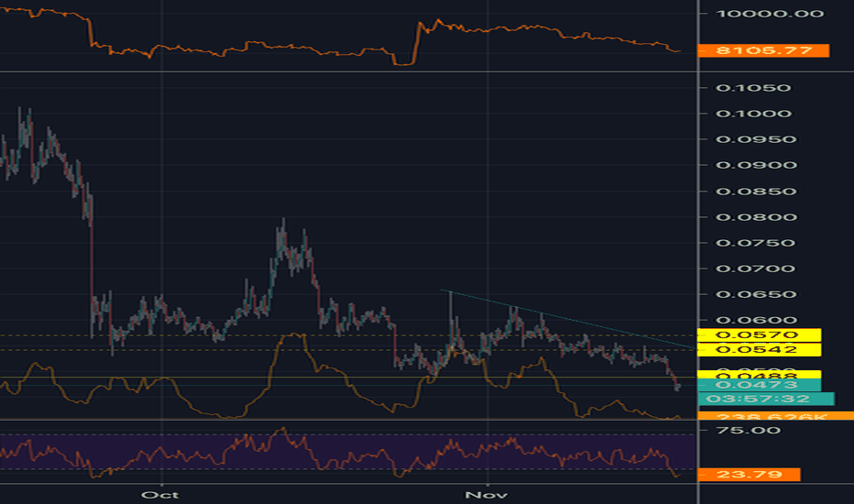The image size is (854, 504).
Task: Click the 0.0700 price axis value
Action: [x=756, y=268]
